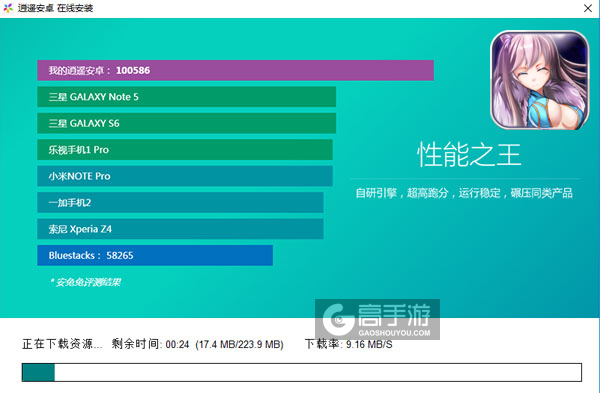Select the purple 我的逍遥安卓 100586 bar
600x393 pixels.
(235, 70)
